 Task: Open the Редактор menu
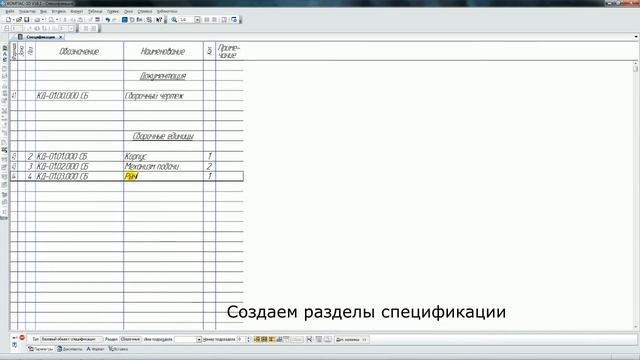(27, 11)
